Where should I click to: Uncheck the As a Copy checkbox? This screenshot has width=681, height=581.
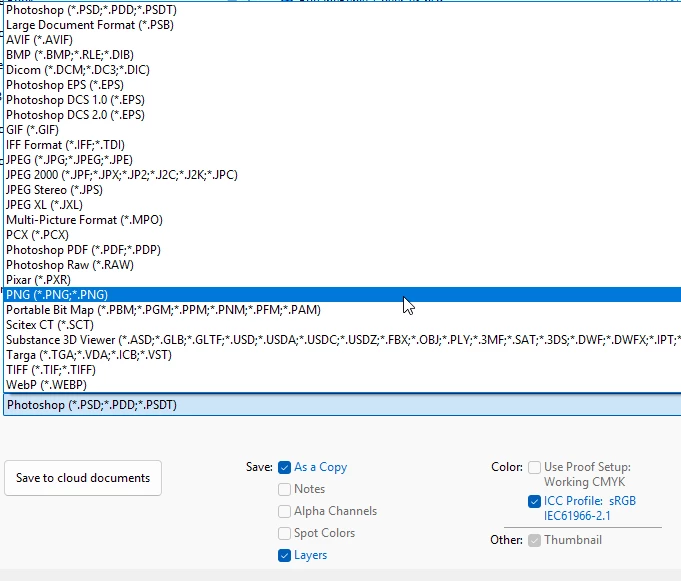pos(284,467)
